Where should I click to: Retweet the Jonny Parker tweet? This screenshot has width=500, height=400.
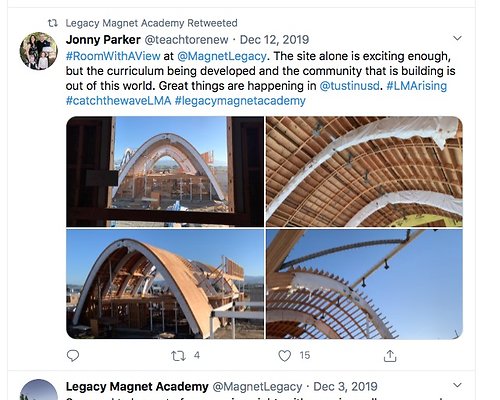click(x=178, y=356)
